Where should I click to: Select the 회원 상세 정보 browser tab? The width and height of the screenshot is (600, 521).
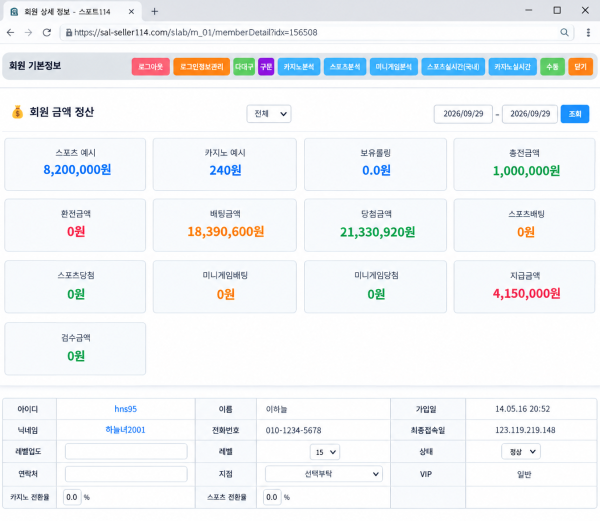[73, 11]
